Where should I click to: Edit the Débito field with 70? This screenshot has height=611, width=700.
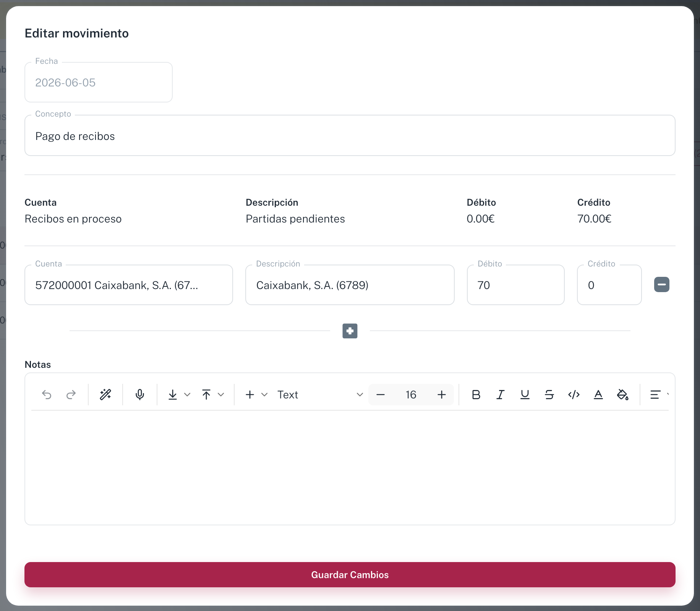click(516, 285)
